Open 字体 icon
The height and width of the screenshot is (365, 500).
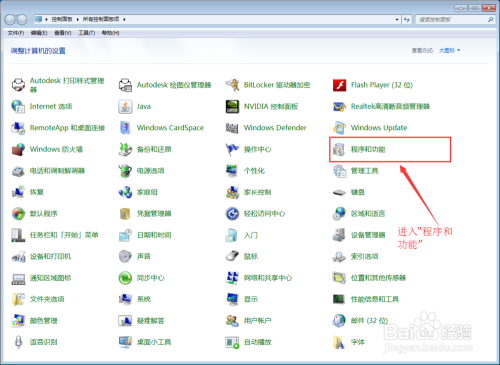coord(339,342)
